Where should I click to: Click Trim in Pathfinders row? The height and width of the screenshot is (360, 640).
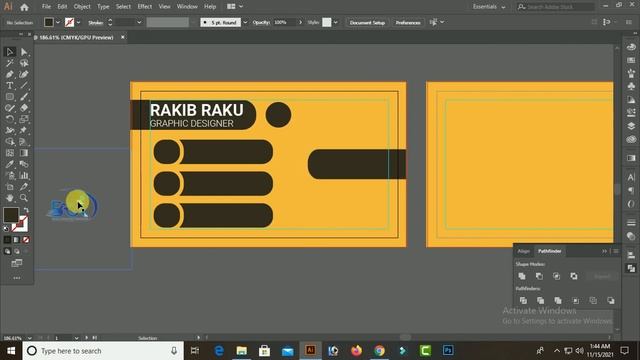tap(540, 301)
